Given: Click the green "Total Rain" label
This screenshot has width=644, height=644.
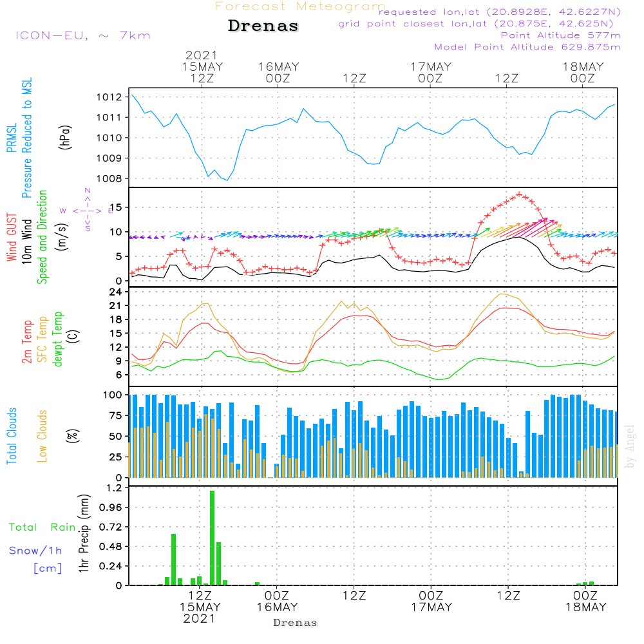Looking at the screenshot, I should [x=43, y=527].
